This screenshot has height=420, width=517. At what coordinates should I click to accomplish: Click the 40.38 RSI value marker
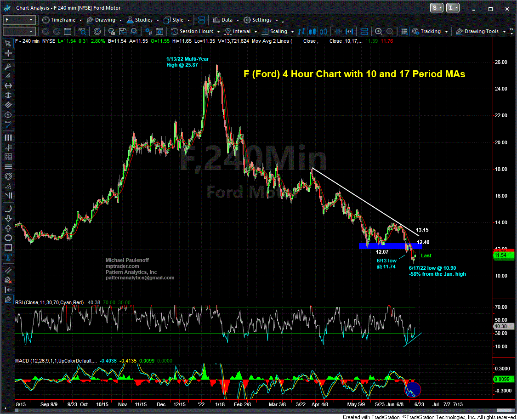(x=504, y=326)
